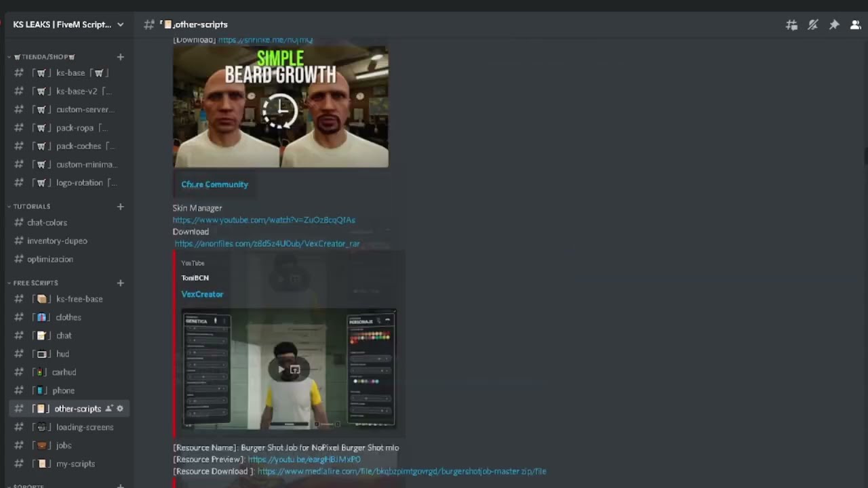Collapse the FREE SCRIPTS category
This screenshot has height=488, width=868.
[x=35, y=283]
